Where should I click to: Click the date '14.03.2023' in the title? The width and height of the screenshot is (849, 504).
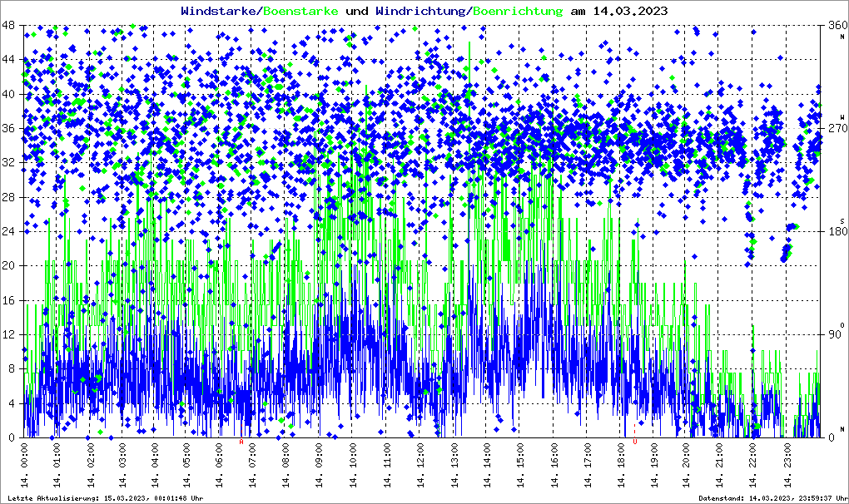(x=630, y=11)
